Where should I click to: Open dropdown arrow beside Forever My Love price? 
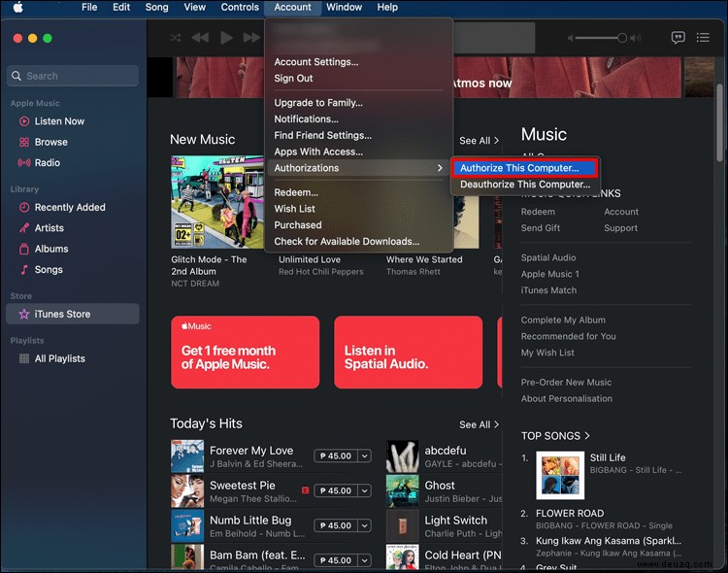pos(365,455)
